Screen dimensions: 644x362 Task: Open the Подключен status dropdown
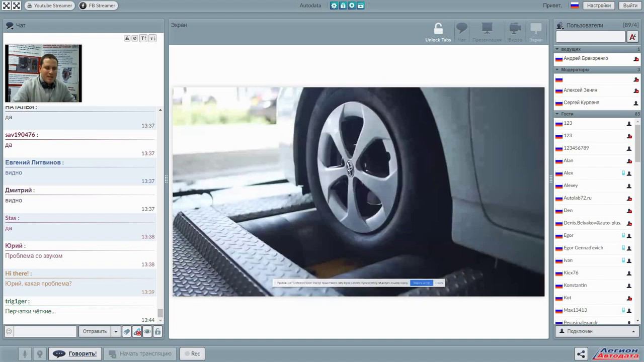click(597, 331)
